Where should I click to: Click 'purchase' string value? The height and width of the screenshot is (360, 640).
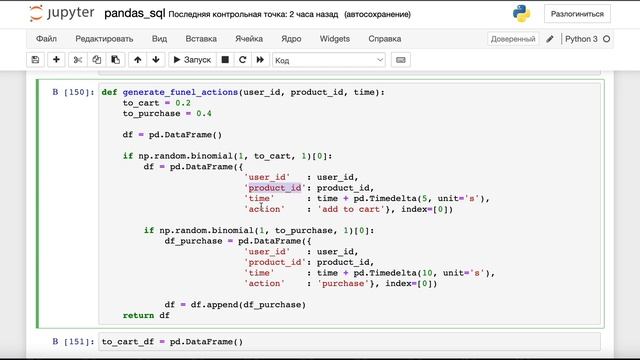(x=343, y=283)
